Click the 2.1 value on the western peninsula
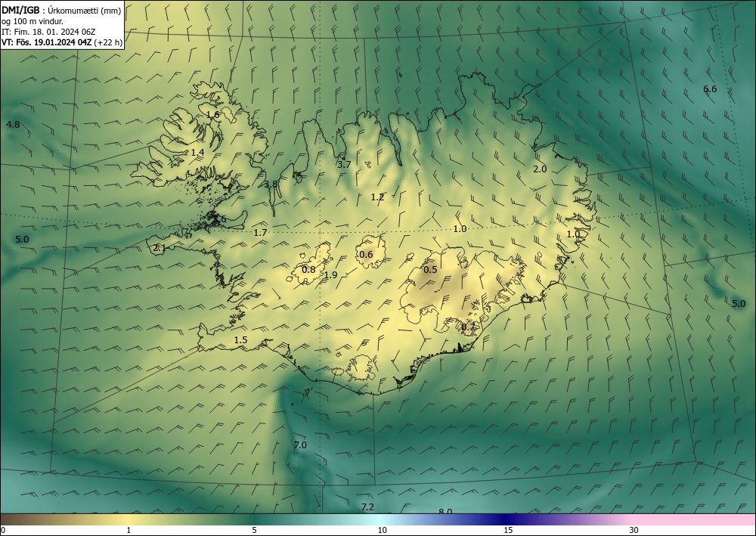The image size is (756, 536). (160, 248)
